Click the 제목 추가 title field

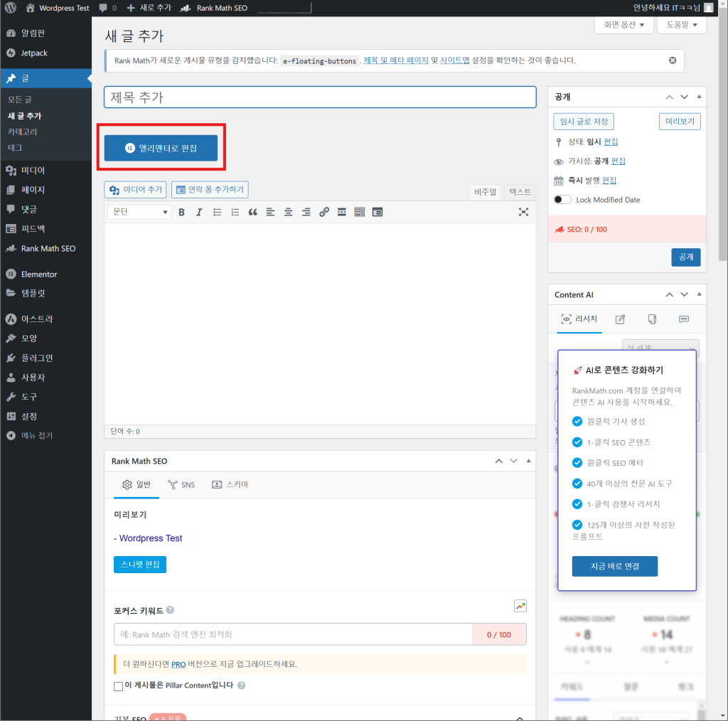point(320,97)
